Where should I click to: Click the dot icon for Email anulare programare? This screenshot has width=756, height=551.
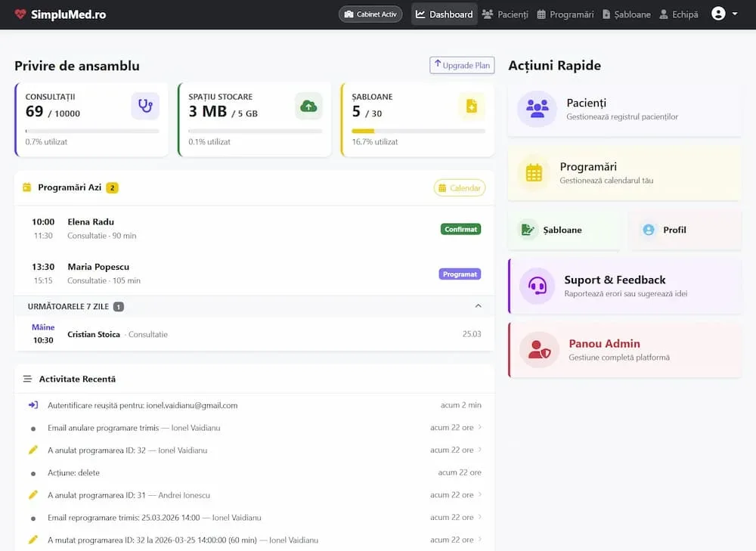pyautogui.click(x=33, y=428)
